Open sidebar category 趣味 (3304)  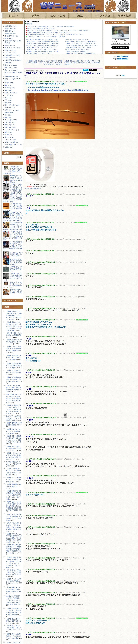click(8, 132)
